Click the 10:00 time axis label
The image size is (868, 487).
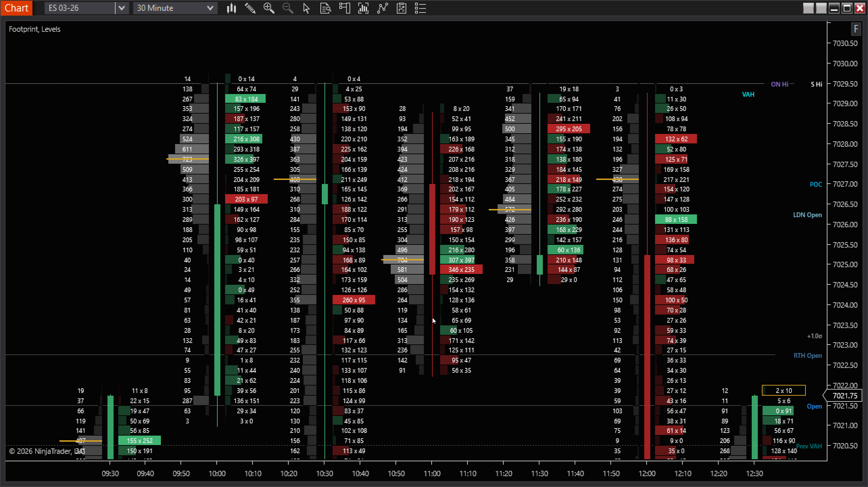pos(217,473)
